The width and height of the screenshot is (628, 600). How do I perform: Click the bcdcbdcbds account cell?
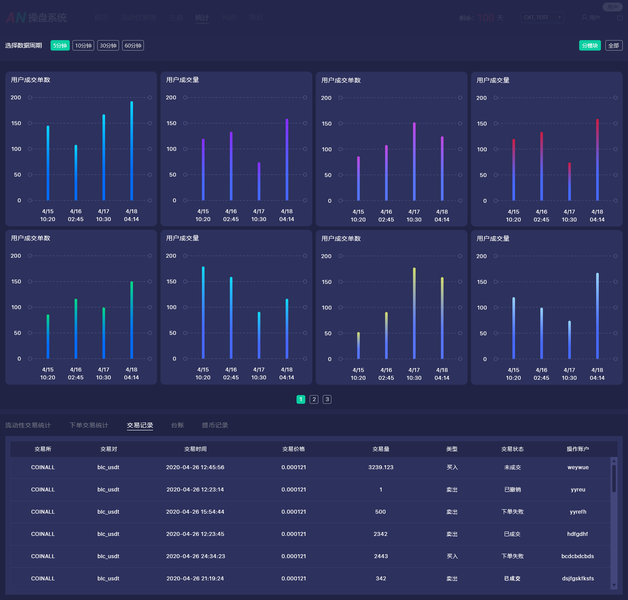coord(578,556)
